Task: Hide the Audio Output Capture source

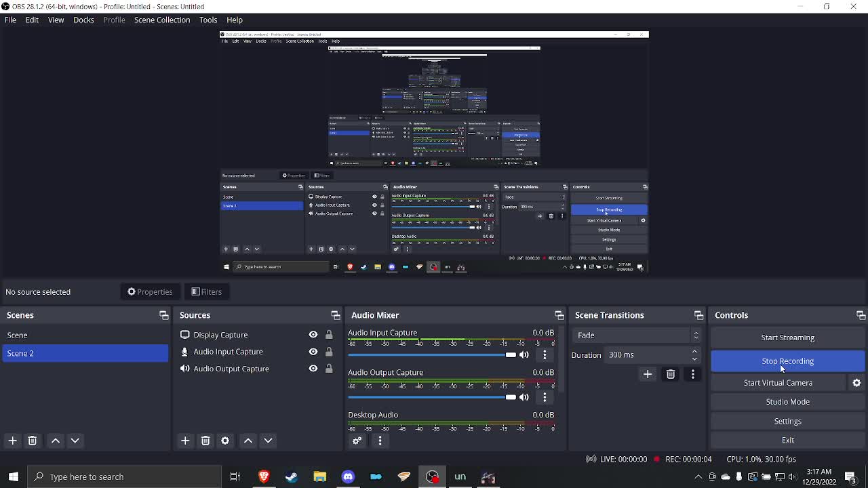Action: 313,369
